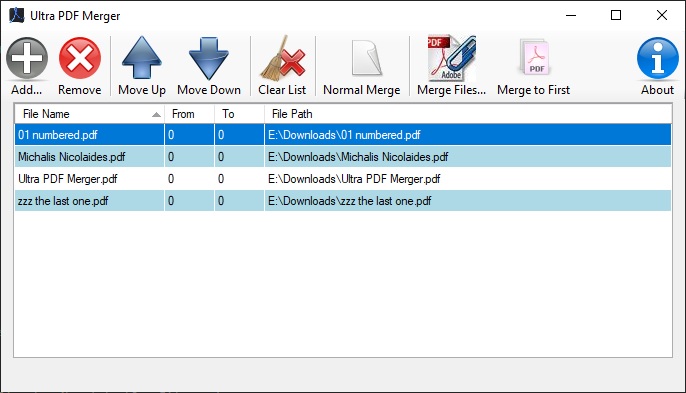Select the Ultra PDF Merger.pdf file
This screenshot has height=393, width=686.
click(67, 179)
